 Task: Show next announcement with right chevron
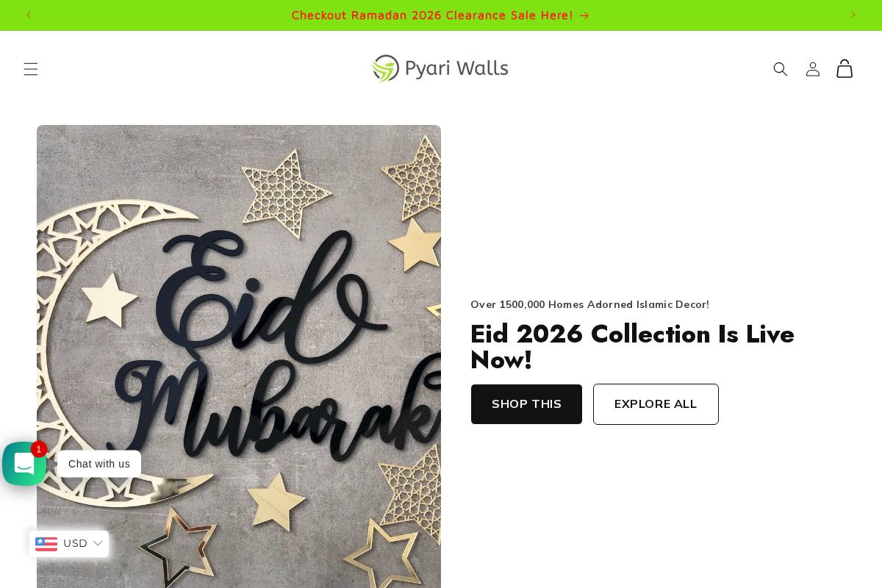pos(853,15)
